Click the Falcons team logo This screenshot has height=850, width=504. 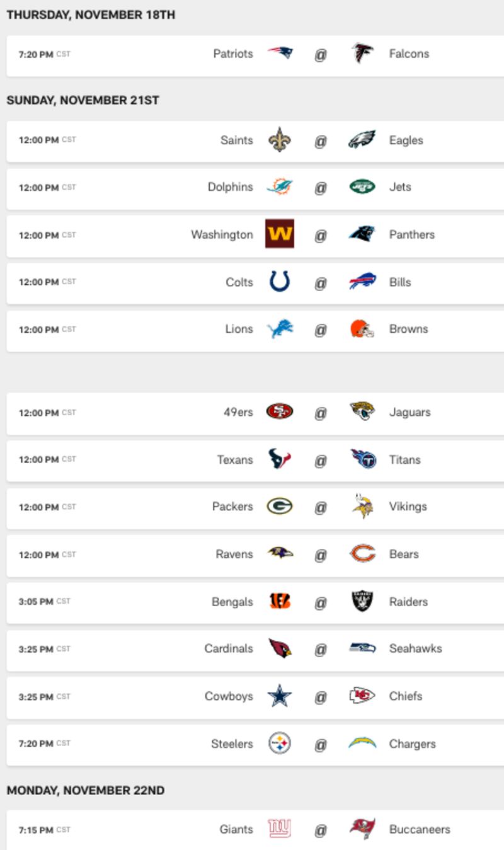point(362,54)
